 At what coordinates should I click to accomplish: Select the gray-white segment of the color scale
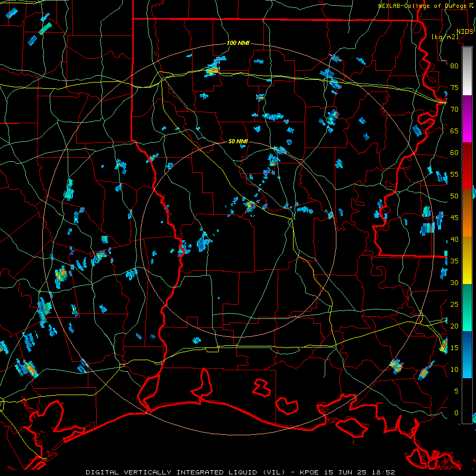click(467, 71)
